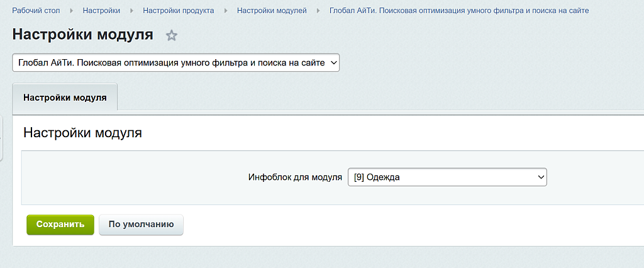Expand the Инфоблок для модуля dropdown

[447, 177]
